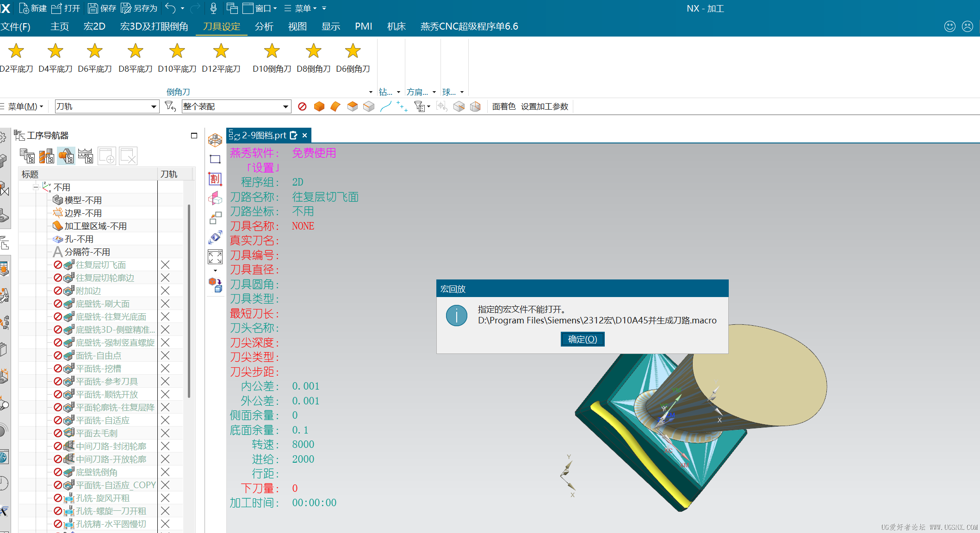Click the toolpath X mark for 底壁铣倒角
Image resolution: width=980 pixels, height=533 pixels.
[165, 472]
